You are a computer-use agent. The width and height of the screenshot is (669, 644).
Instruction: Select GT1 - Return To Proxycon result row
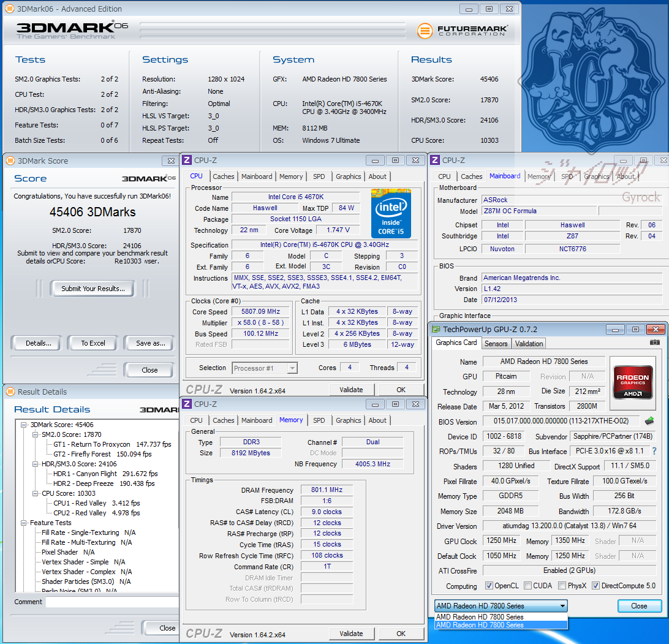point(112,444)
